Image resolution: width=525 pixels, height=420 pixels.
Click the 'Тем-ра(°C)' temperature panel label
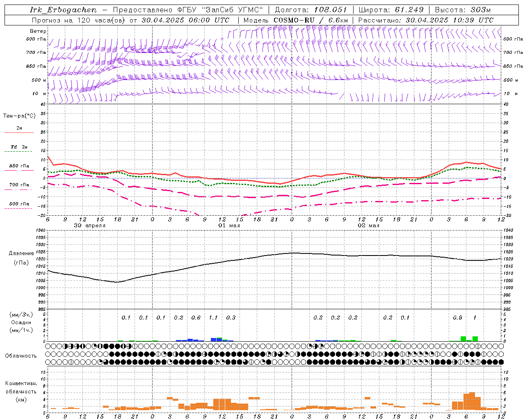[19, 116]
